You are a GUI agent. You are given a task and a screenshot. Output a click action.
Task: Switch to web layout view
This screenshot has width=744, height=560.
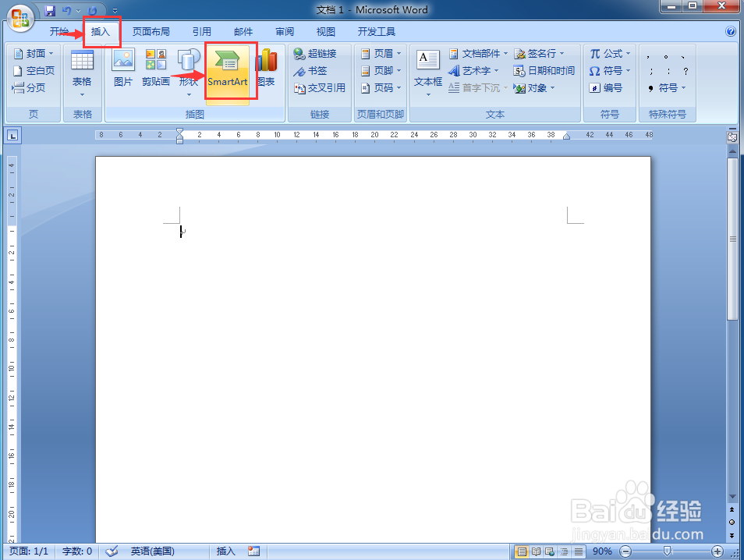pos(550,551)
